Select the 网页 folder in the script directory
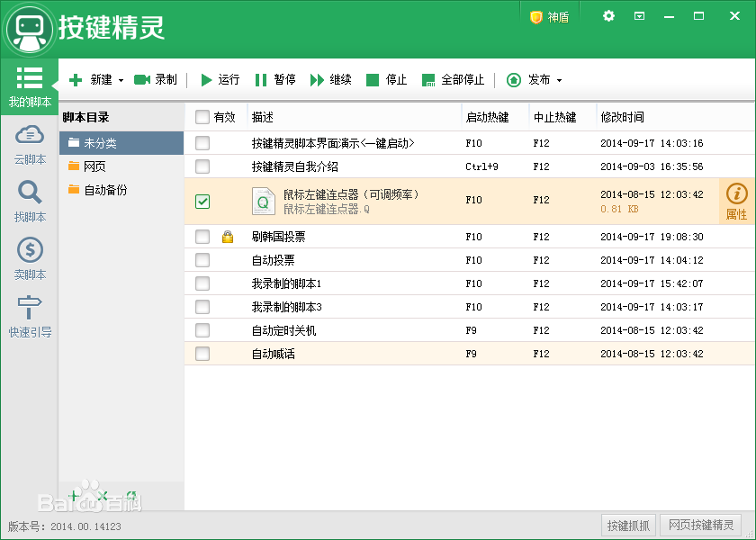756x540 pixels. [94, 166]
